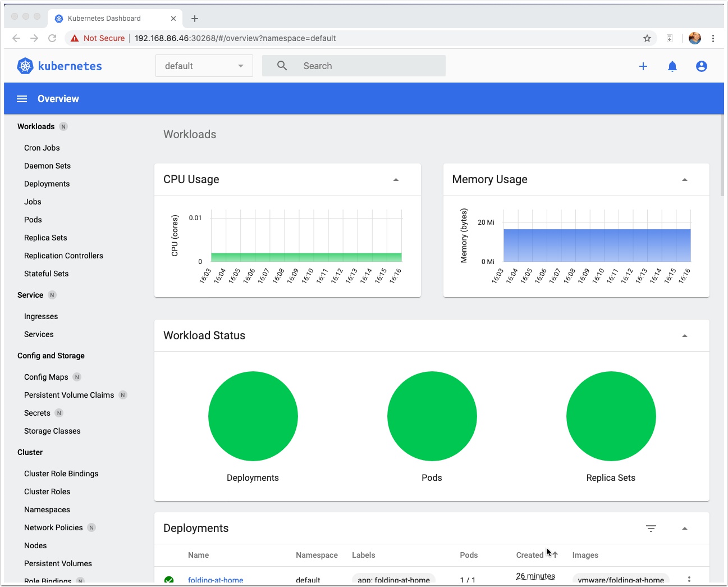Open Replica Sets in sidebar
This screenshot has width=728, height=587.
pyautogui.click(x=45, y=238)
